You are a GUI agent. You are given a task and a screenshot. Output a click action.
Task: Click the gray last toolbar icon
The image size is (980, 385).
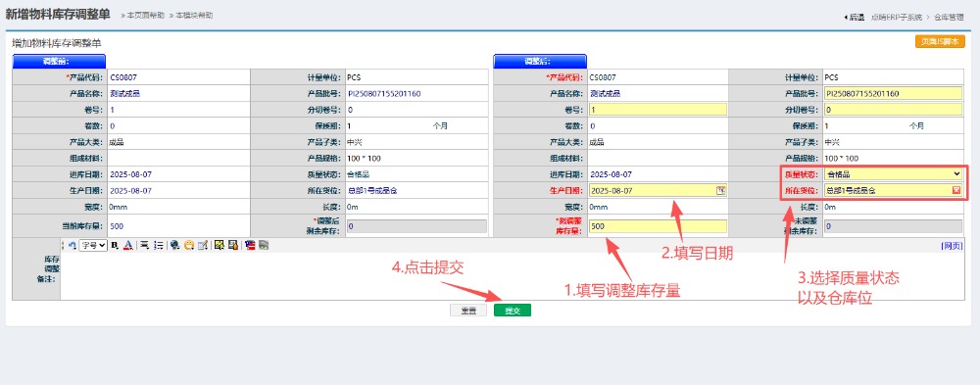pyautogui.click(x=264, y=246)
